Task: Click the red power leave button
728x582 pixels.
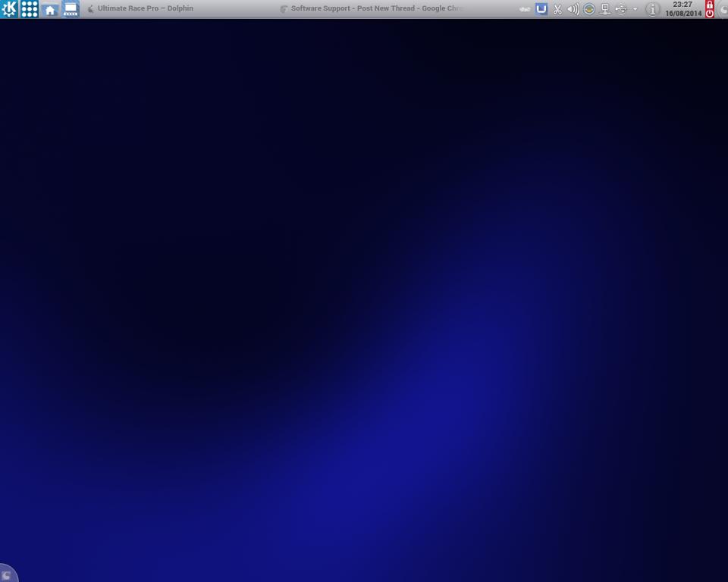Action: tap(710, 14)
